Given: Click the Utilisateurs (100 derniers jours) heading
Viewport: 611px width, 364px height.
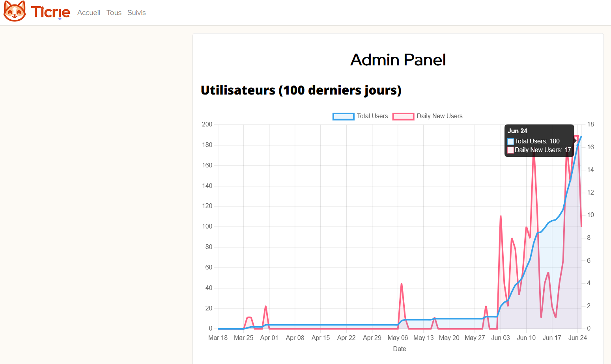Looking at the screenshot, I should tap(301, 90).
